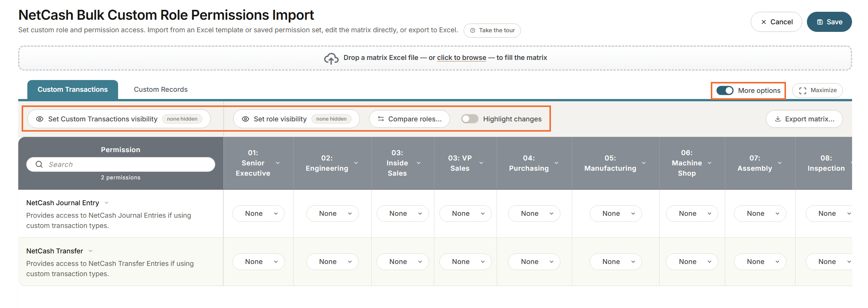Set NetCash Journal Entry level for VP Sales
The image size is (868, 308).
[466, 214]
